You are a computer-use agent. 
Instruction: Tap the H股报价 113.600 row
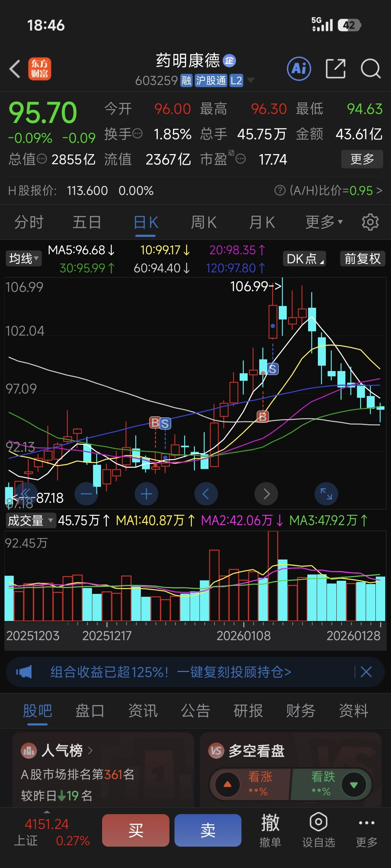click(x=81, y=190)
